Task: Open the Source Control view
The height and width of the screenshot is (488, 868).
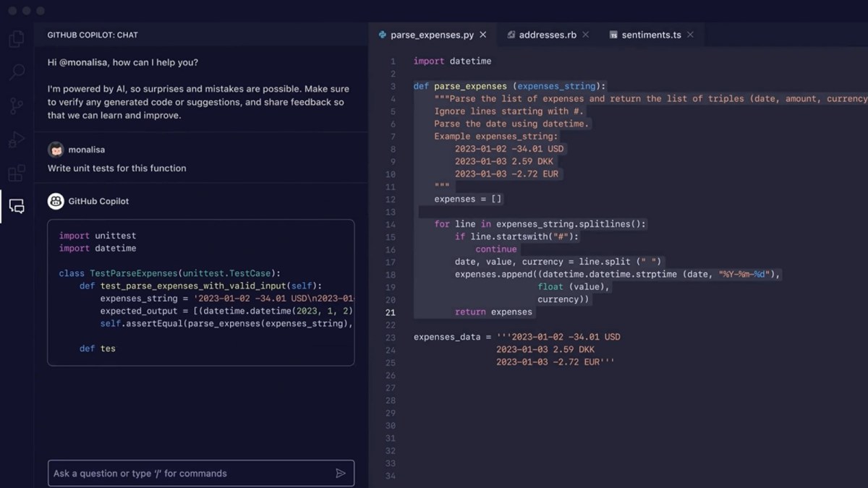Action: point(16,106)
